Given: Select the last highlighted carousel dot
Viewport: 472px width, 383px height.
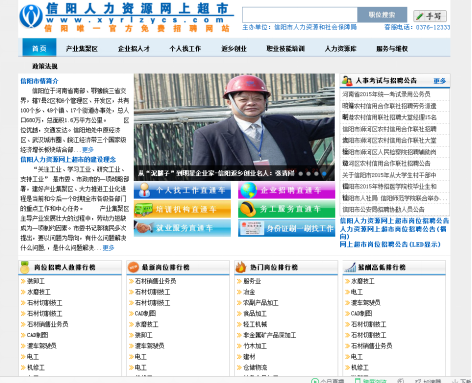Looking at the screenshot, I should tap(324, 174).
